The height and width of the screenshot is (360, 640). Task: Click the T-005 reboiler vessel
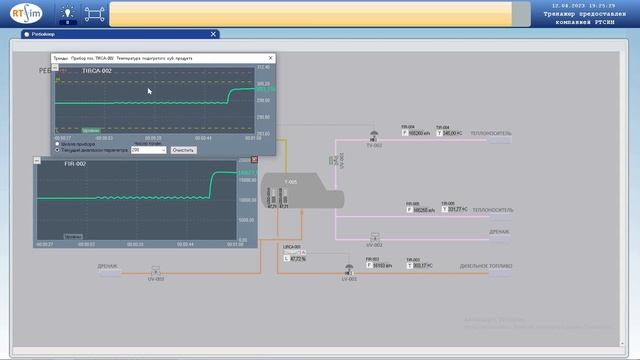[302, 191]
